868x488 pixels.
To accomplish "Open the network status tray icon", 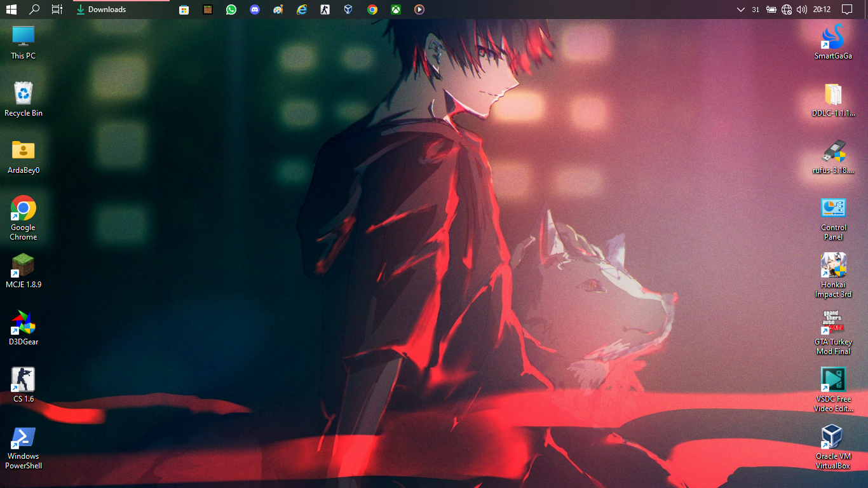I will tap(787, 10).
